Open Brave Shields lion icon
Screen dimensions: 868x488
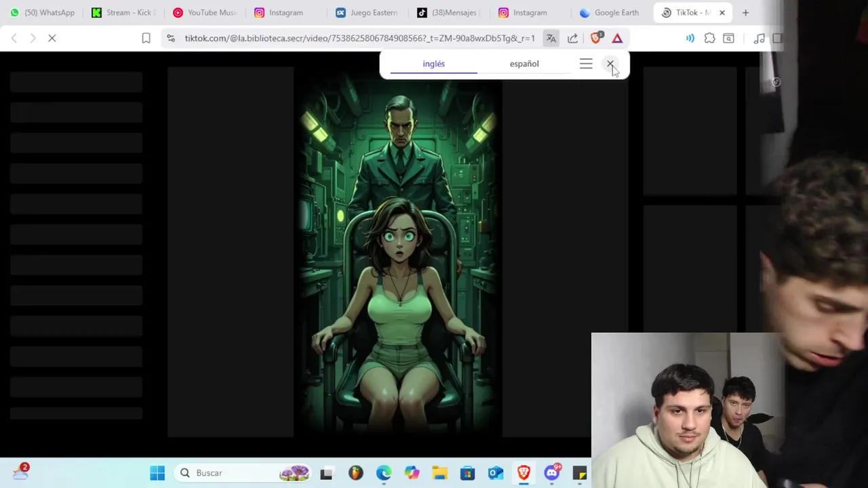[596, 38]
